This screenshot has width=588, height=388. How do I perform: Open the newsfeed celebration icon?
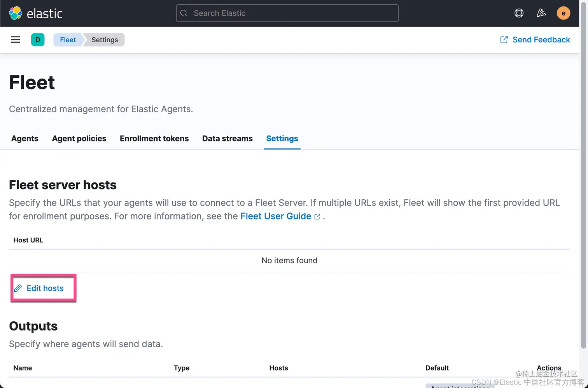[x=541, y=13]
